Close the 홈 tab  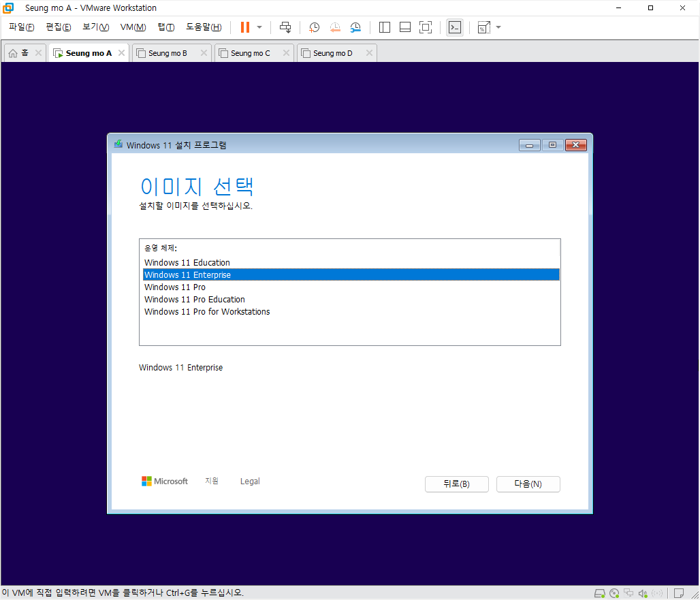pos(38,52)
